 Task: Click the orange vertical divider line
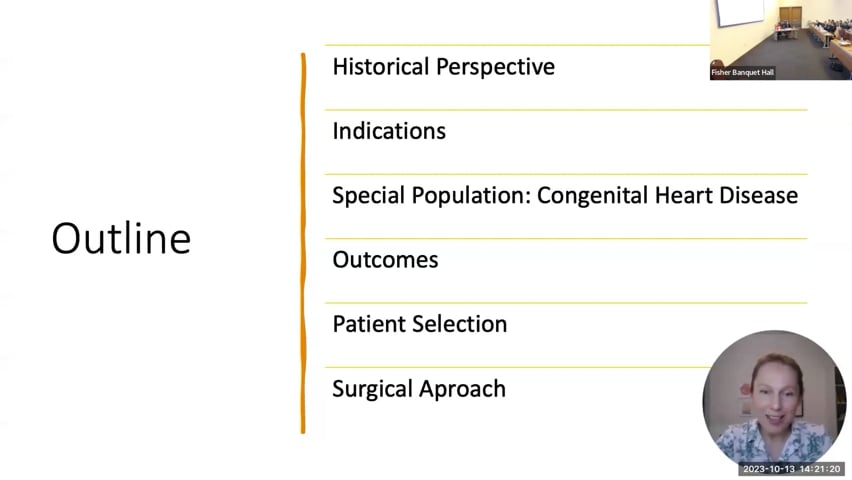click(x=303, y=243)
